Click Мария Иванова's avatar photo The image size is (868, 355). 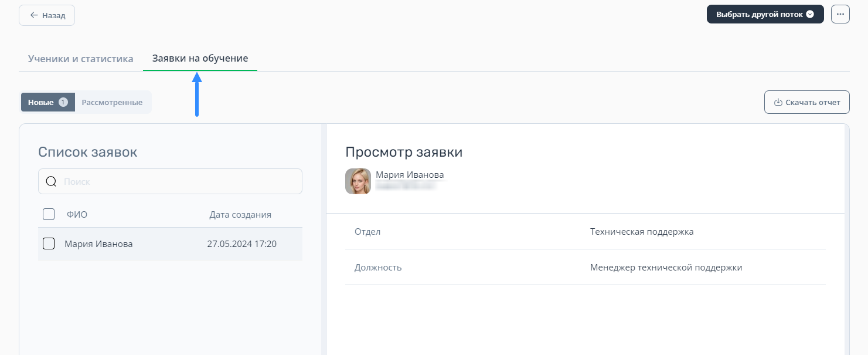(x=358, y=181)
